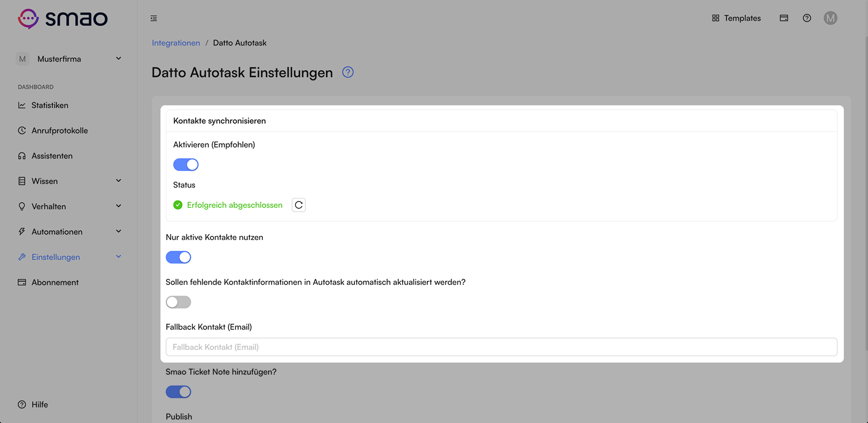Expand the Musterfirma company dropdown chevron
The image size is (868, 423).
[118, 58]
